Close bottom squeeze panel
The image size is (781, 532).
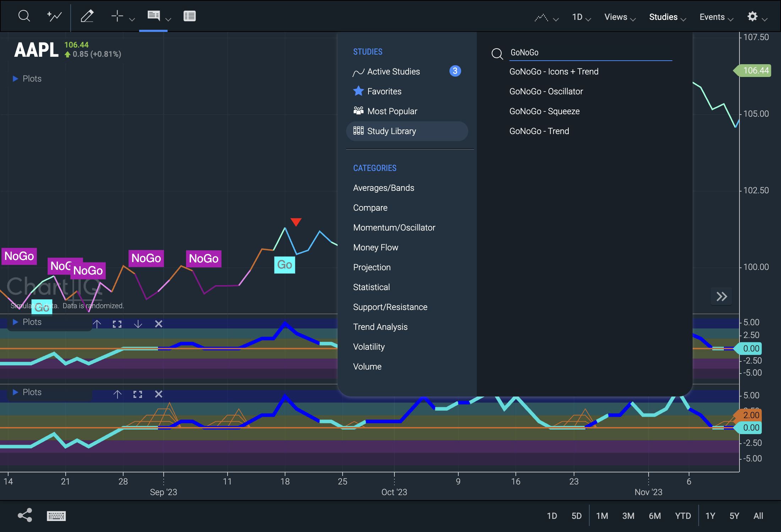pos(159,394)
